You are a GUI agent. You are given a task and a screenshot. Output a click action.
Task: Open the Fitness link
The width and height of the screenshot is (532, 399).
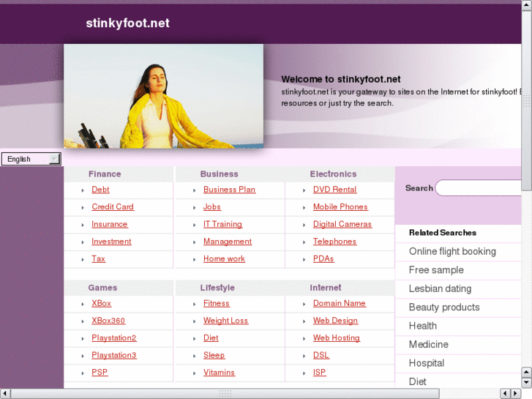[217, 303]
